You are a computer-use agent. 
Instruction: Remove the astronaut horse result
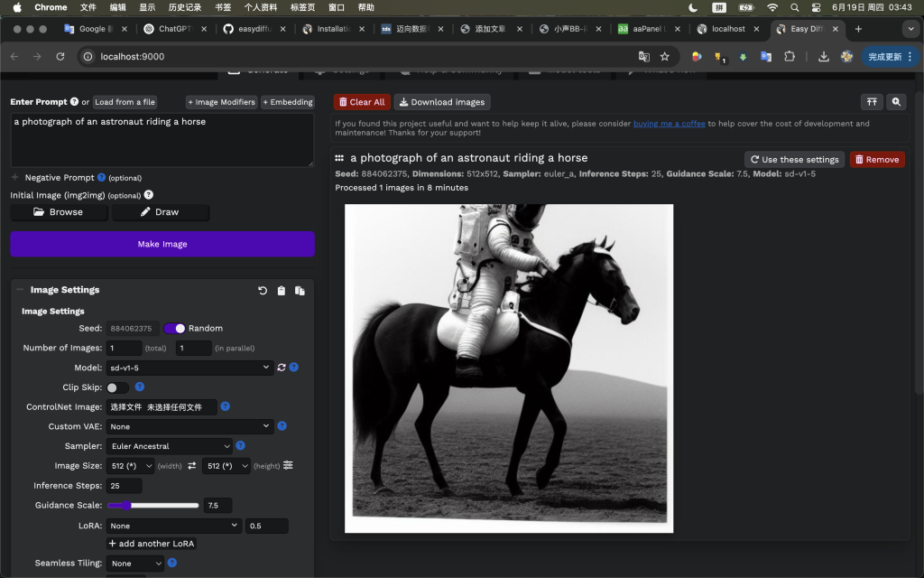coord(877,159)
